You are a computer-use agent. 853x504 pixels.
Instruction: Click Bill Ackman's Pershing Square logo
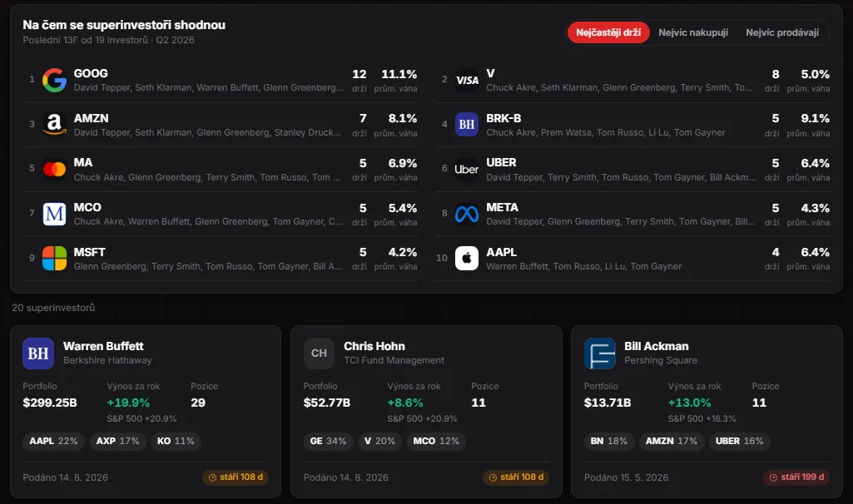point(599,353)
